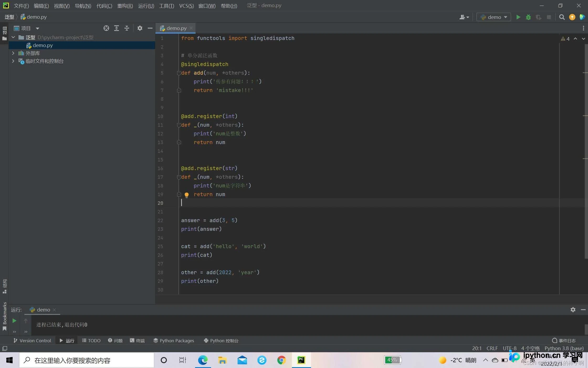Image resolution: width=588 pixels, height=368 pixels.
Task: Click locate opened file crosshair icon
Action: pyautogui.click(x=106, y=28)
